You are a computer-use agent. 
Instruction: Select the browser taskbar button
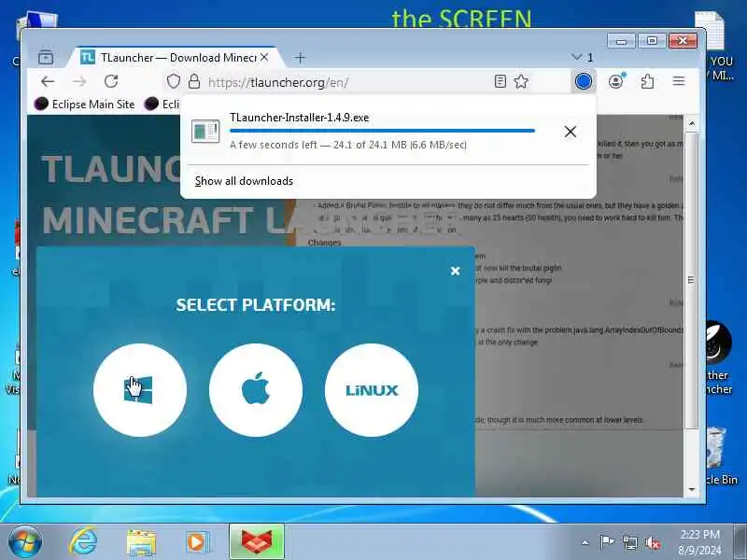tap(257, 542)
